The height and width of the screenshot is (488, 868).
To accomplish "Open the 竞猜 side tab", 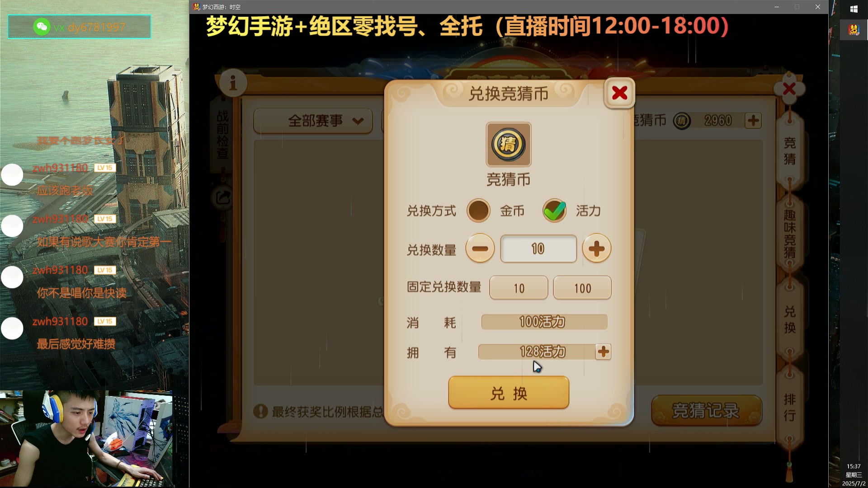I will (789, 151).
